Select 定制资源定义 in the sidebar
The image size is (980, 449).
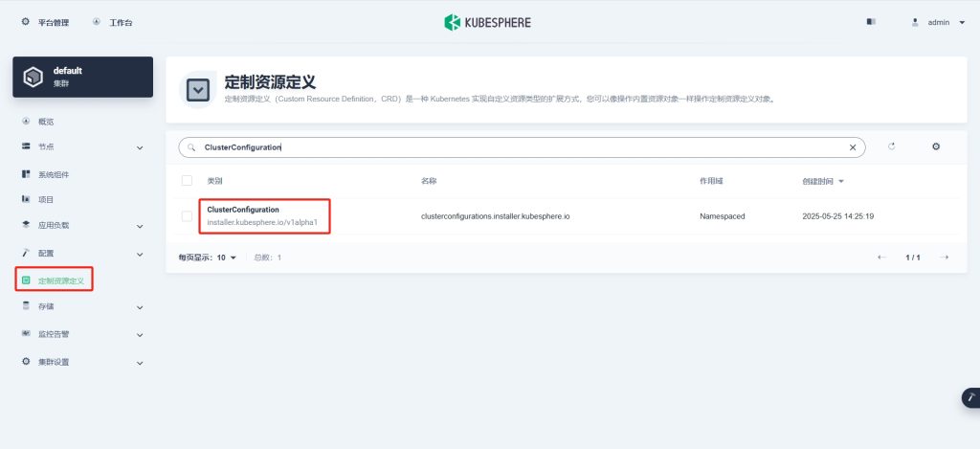(x=61, y=281)
